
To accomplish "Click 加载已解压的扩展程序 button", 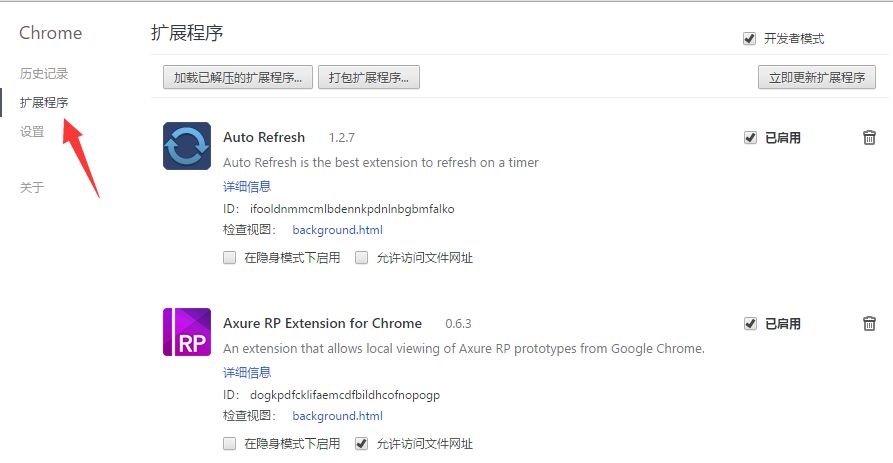I will pyautogui.click(x=238, y=77).
